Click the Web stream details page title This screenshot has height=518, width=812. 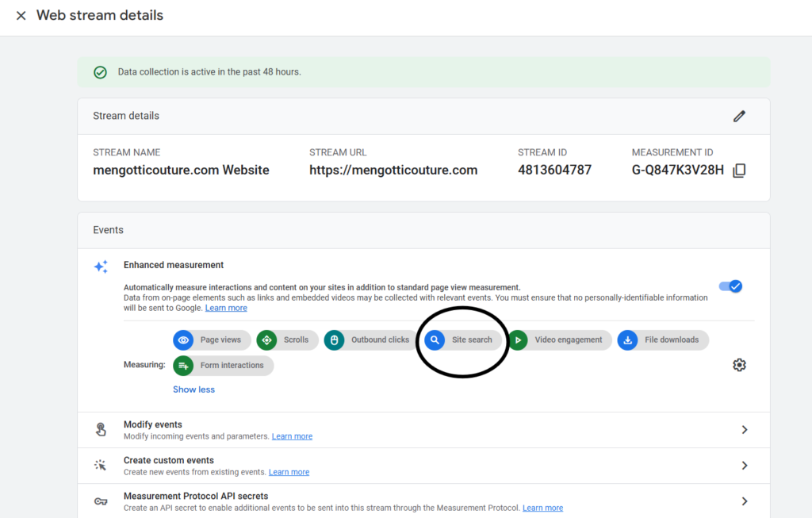click(100, 16)
